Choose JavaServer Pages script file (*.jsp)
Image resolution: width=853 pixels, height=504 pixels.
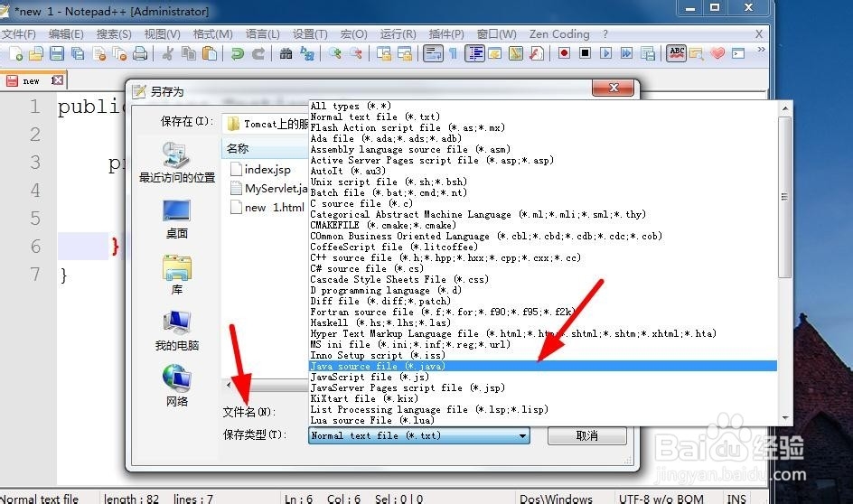542,387
